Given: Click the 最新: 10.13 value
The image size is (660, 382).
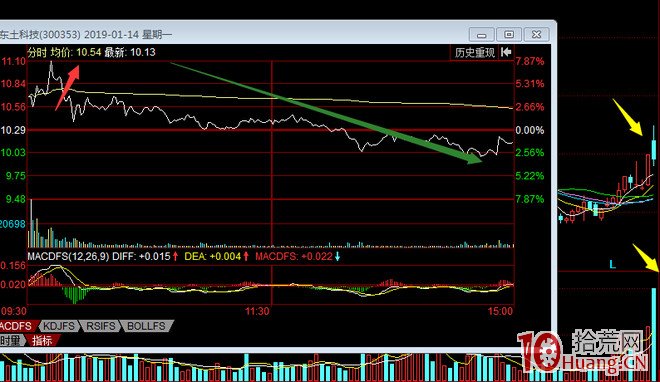Looking at the screenshot, I should coord(130,53).
